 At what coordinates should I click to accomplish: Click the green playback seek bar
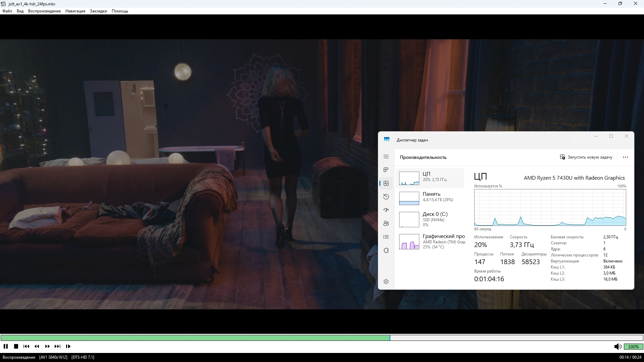[195, 338]
